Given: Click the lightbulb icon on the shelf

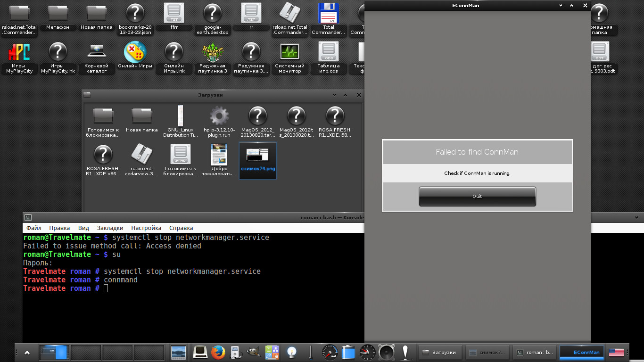Looking at the screenshot, I should [292, 352].
